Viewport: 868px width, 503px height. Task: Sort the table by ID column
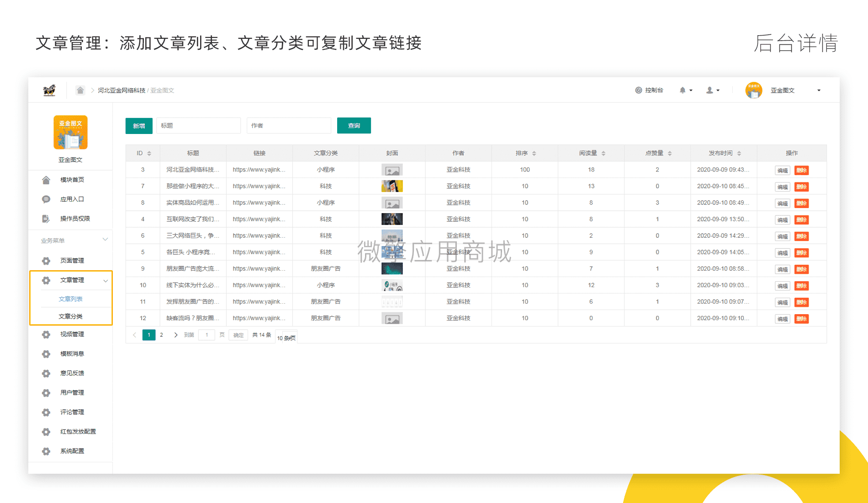click(x=149, y=153)
